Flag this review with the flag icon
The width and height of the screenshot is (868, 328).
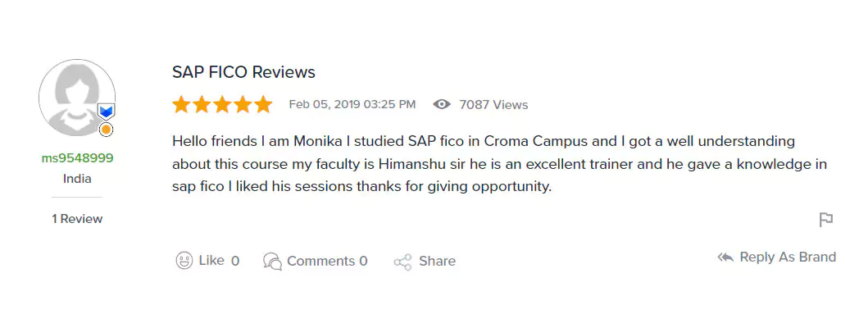coord(826,220)
